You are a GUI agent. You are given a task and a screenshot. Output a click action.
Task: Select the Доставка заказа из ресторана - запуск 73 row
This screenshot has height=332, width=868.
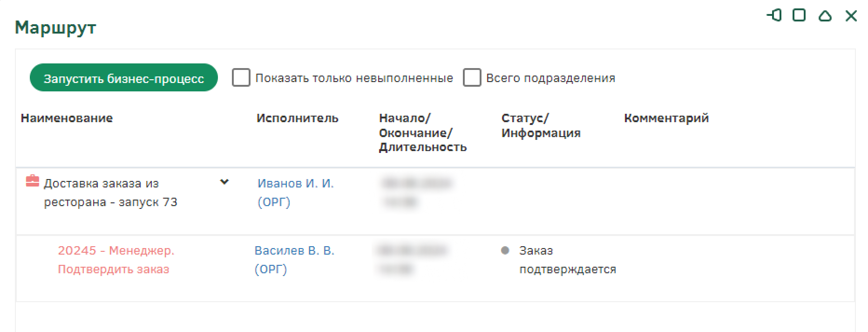[x=110, y=193]
